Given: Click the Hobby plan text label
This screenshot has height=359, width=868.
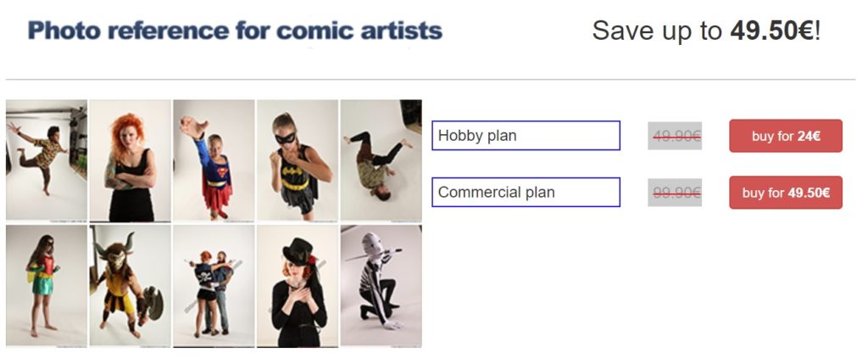Looking at the screenshot, I should pos(477,136).
